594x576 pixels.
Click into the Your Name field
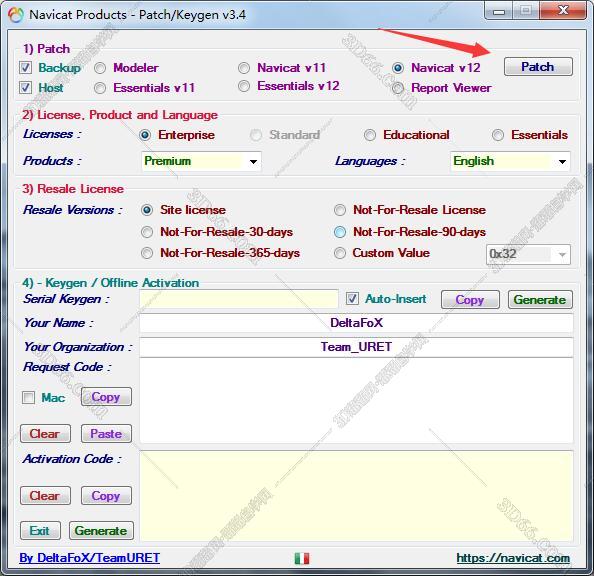point(356,323)
